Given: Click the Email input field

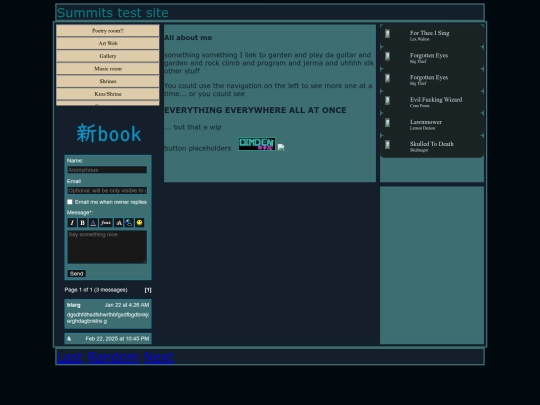Looking at the screenshot, I should [x=107, y=190].
